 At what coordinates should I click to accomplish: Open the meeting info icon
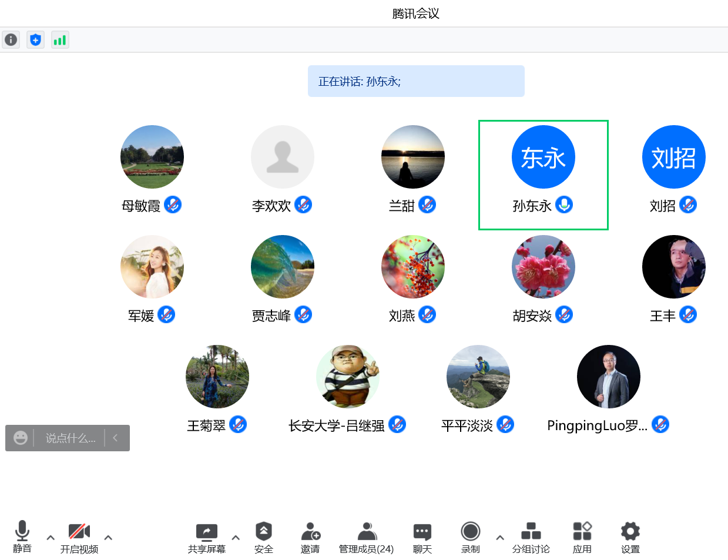[x=11, y=40]
